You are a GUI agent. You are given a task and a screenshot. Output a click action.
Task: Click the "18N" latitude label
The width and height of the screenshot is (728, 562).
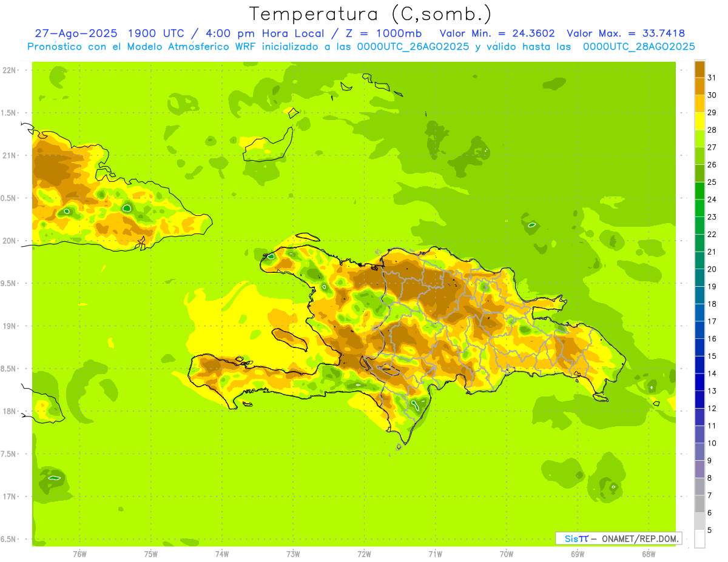(10, 411)
